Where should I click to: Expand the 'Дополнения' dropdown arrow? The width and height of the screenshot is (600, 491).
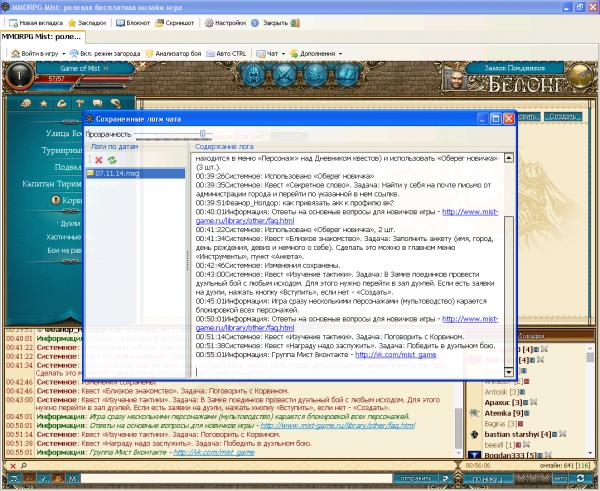[x=340, y=54]
